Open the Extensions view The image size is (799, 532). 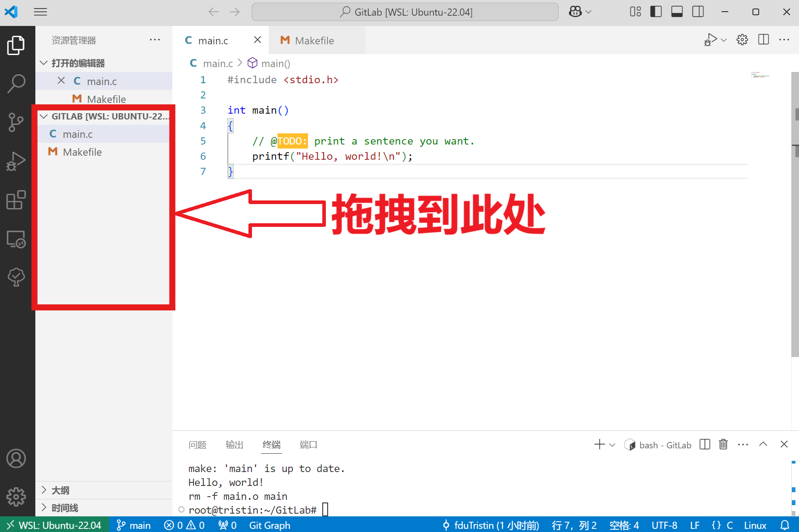pyautogui.click(x=16, y=200)
